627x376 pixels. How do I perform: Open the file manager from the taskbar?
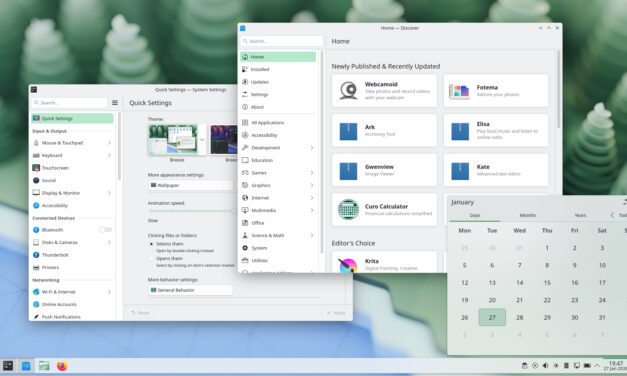pos(44,366)
